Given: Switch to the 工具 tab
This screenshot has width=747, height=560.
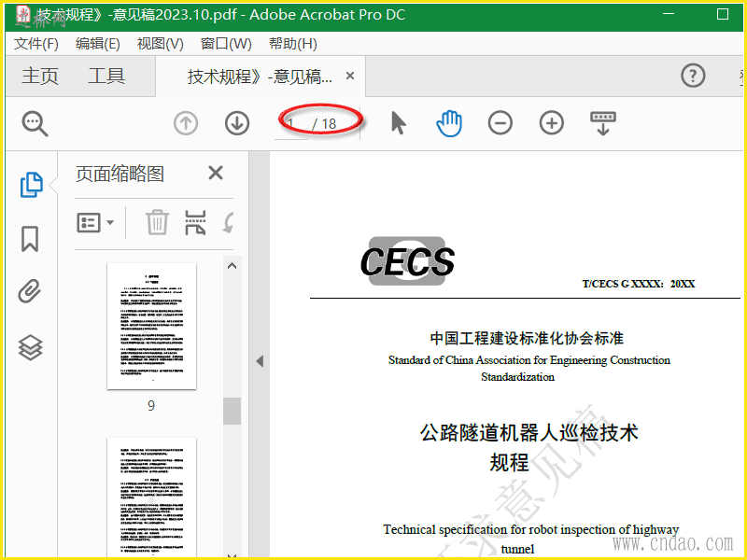Looking at the screenshot, I should coord(106,77).
